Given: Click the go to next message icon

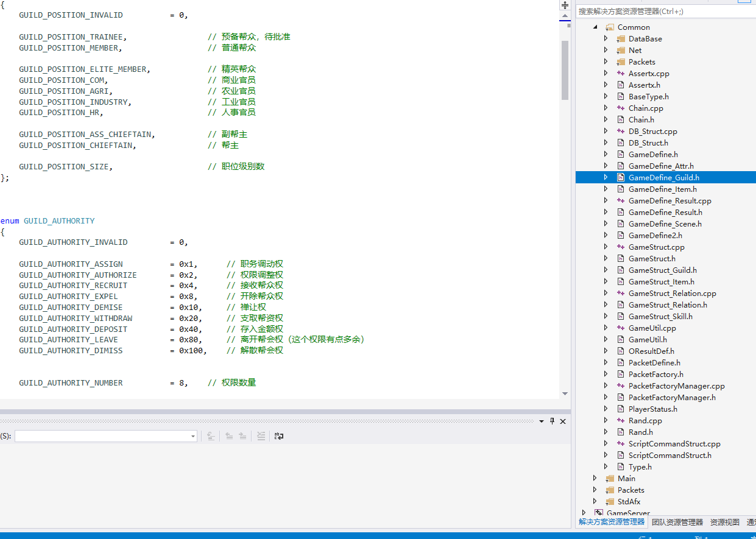Looking at the screenshot, I should click(242, 436).
